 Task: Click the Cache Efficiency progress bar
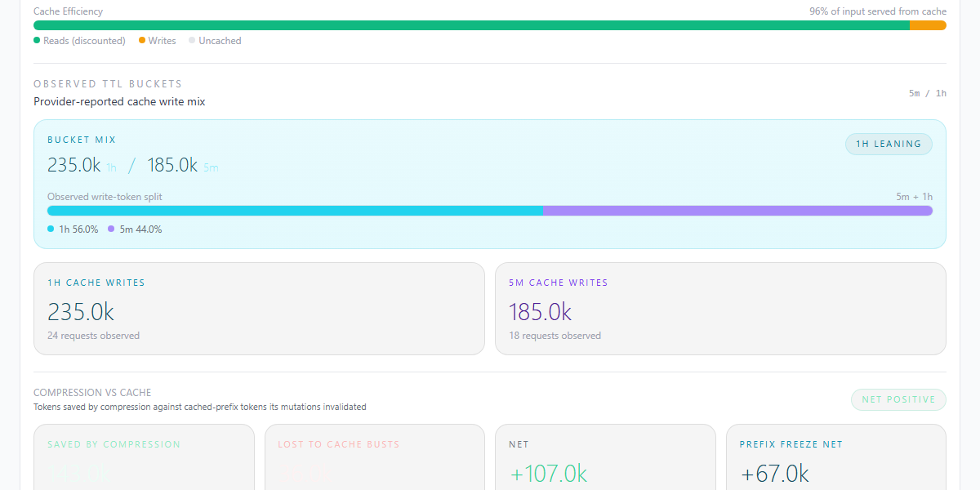(490, 25)
